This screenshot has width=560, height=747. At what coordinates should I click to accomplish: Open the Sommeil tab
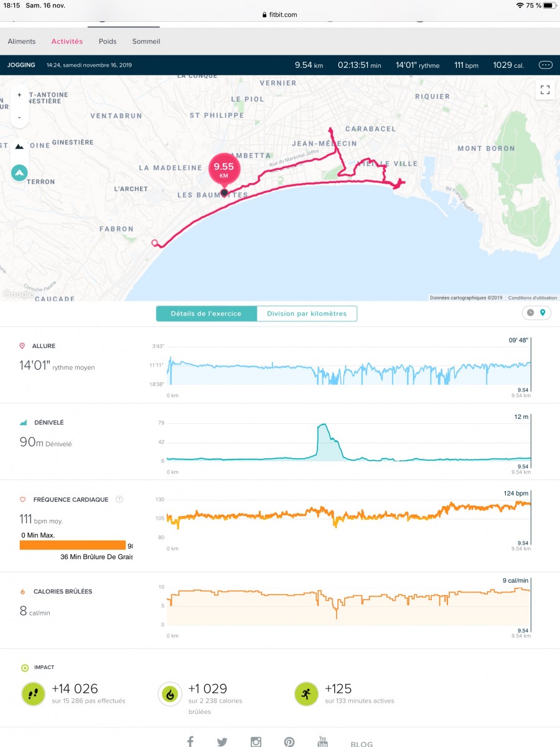[146, 42]
